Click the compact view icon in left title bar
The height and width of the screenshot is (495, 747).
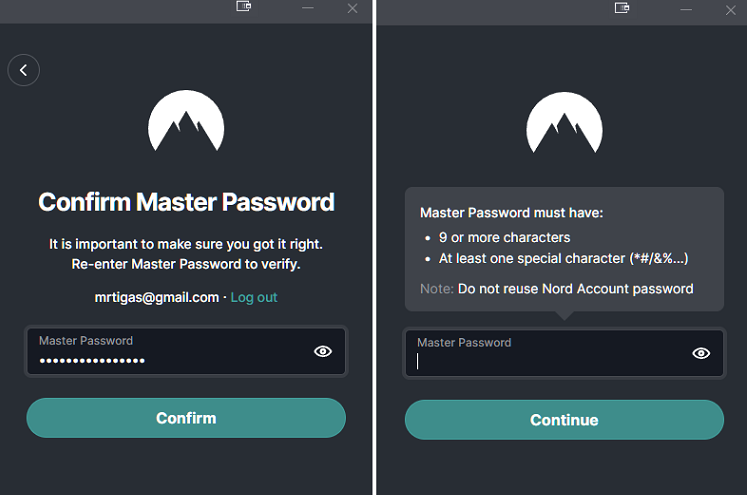click(243, 6)
